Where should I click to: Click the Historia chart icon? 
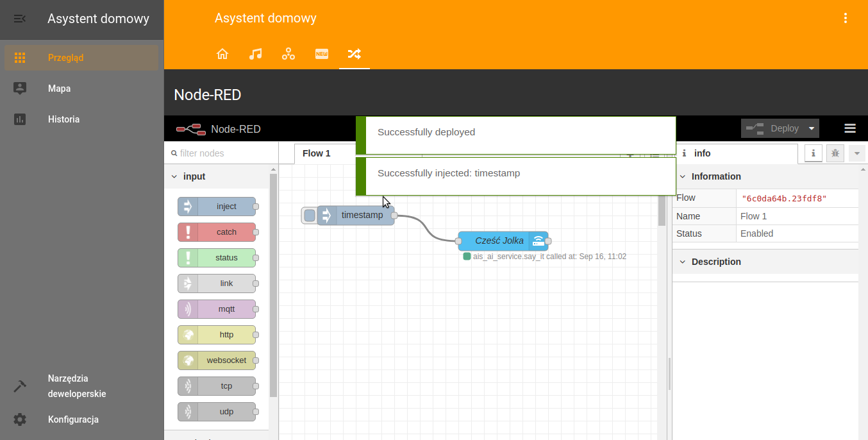click(20, 119)
